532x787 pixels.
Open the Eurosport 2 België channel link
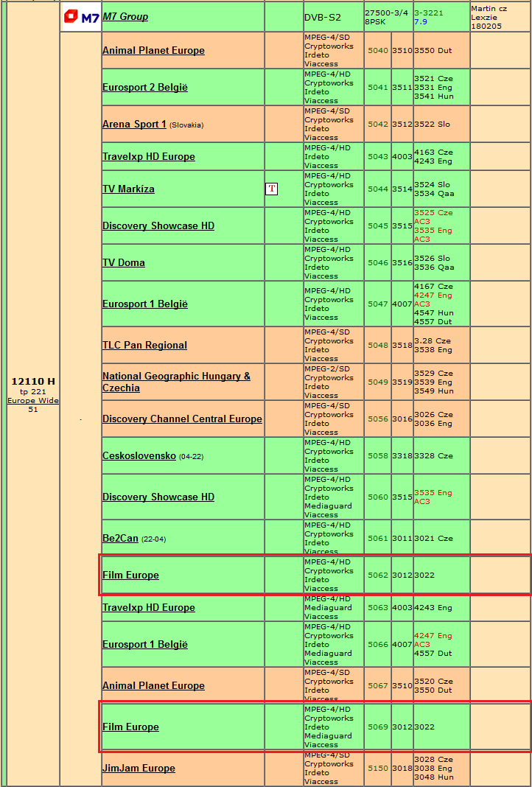coord(145,87)
